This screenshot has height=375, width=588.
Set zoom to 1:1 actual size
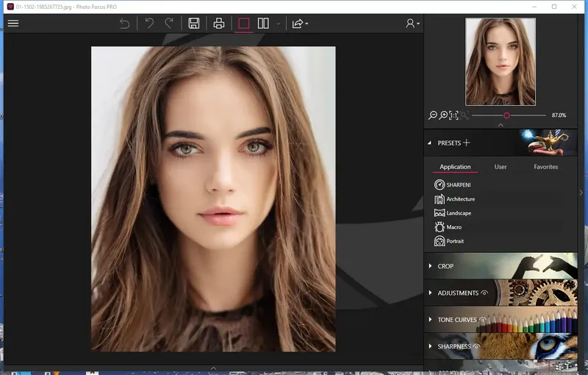[x=453, y=115]
